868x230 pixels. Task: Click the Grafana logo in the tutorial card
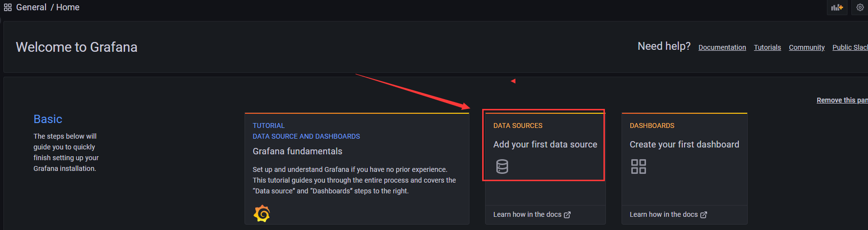pyautogui.click(x=262, y=214)
